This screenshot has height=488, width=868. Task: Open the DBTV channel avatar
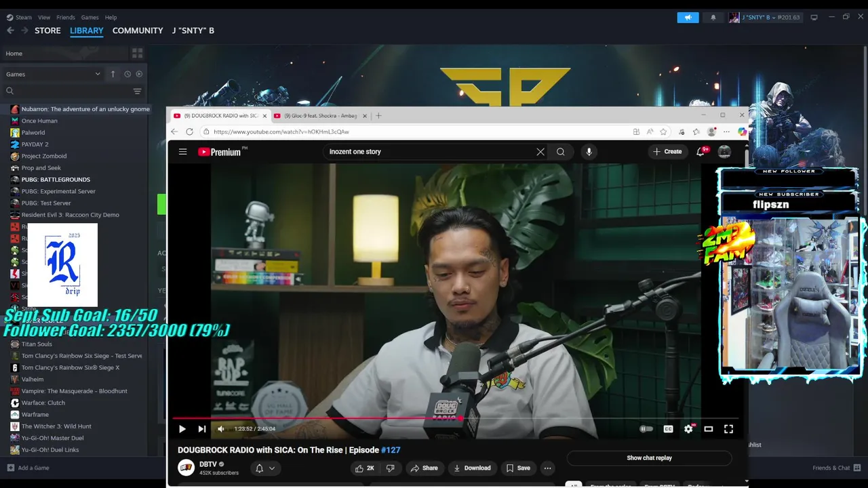[x=186, y=468]
